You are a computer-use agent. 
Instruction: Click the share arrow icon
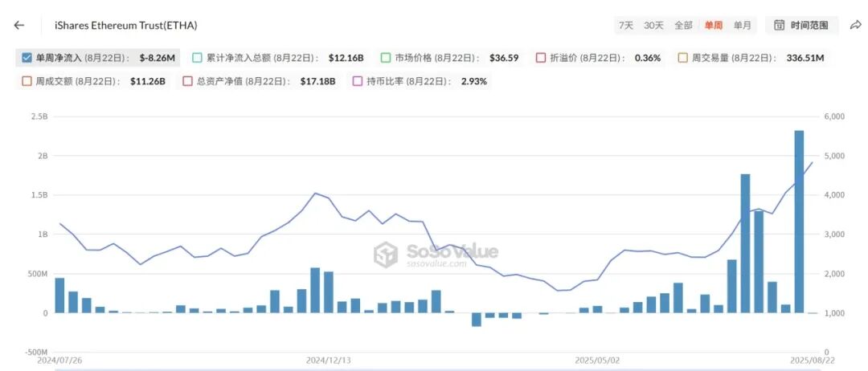point(856,25)
